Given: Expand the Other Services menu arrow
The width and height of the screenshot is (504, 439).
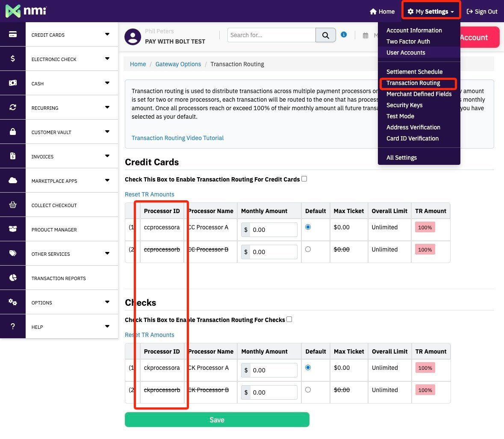Looking at the screenshot, I should point(107,253).
